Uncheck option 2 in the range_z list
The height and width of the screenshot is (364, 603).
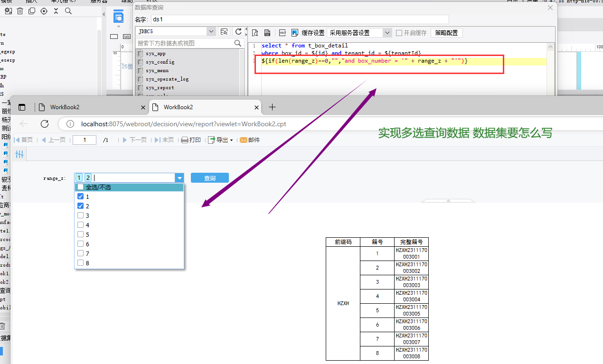(x=80, y=206)
